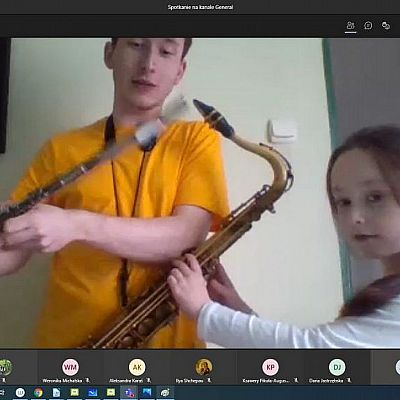This screenshot has width=400, height=400.
Task: Open Microsoft Teams from the taskbar
Action: point(129,393)
